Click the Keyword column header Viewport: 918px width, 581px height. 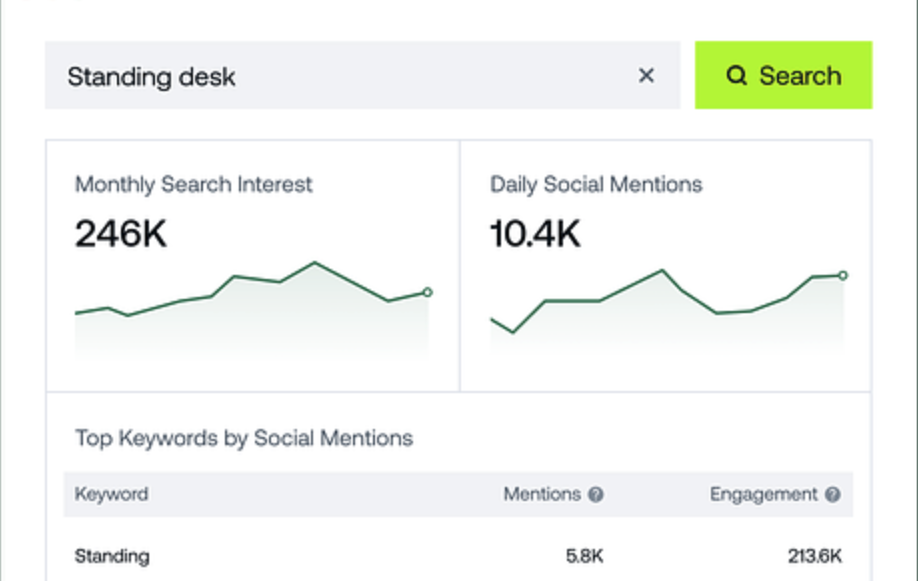coord(111,494)
